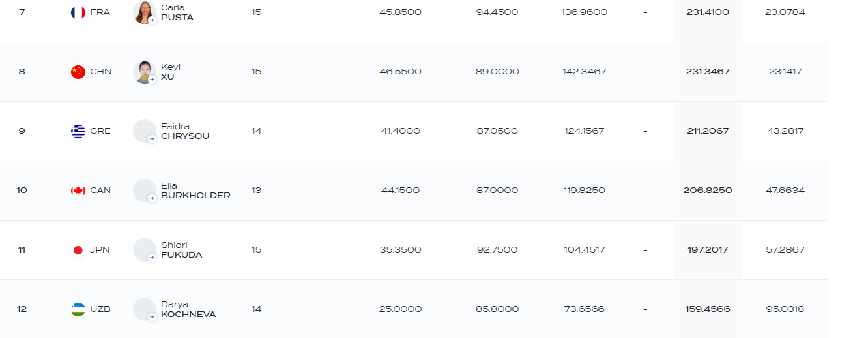The height and width of the screenshot is (338, 868).
Task: Select the 231.4100 total score cell
Action: pos(708,12)
